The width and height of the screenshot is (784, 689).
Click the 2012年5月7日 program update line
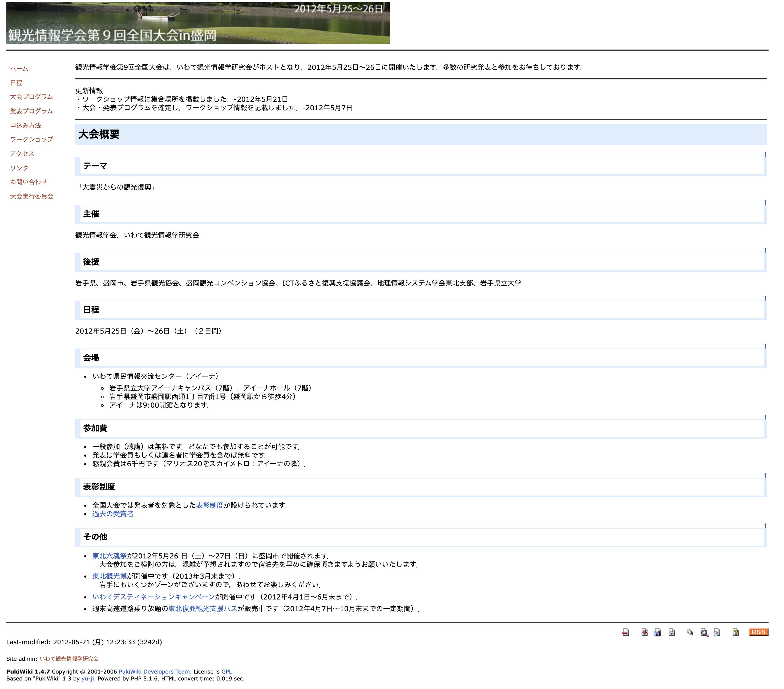click(214, 108)
